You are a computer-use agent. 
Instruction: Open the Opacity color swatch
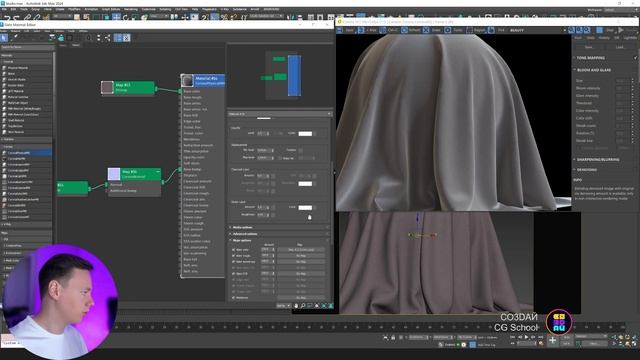pos(305,133)
